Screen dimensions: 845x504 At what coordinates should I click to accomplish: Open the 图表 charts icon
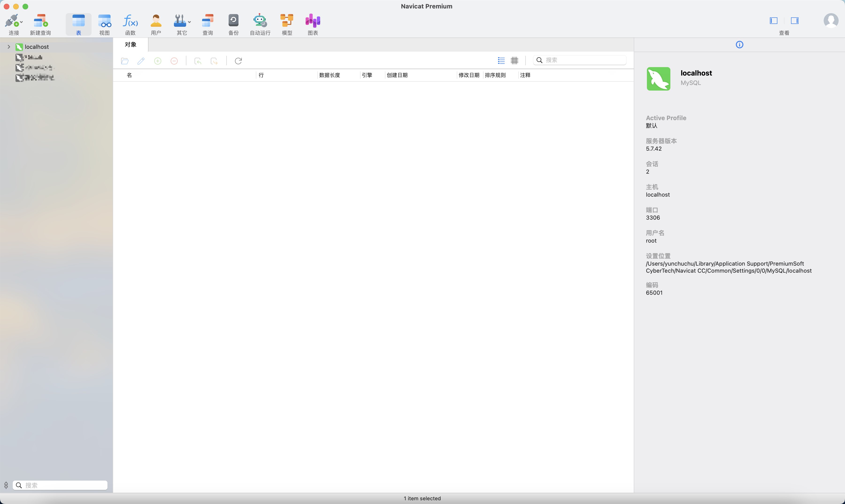[x=313, y=21]
